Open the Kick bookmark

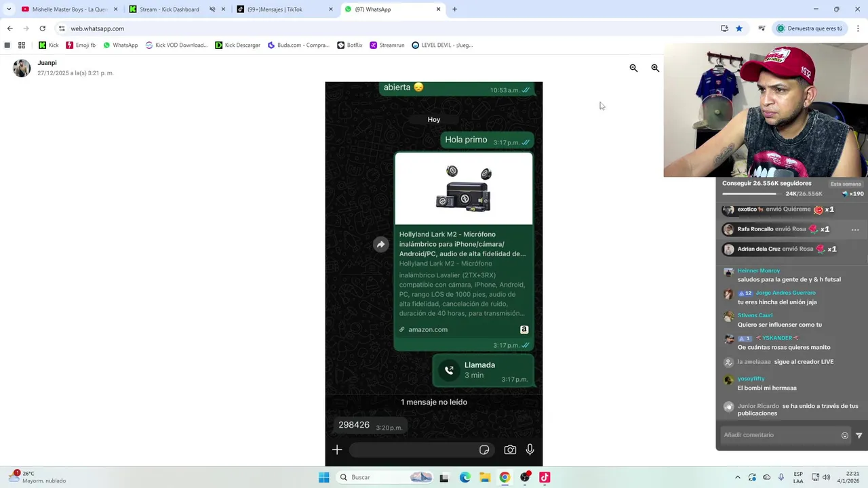[48, 45]
